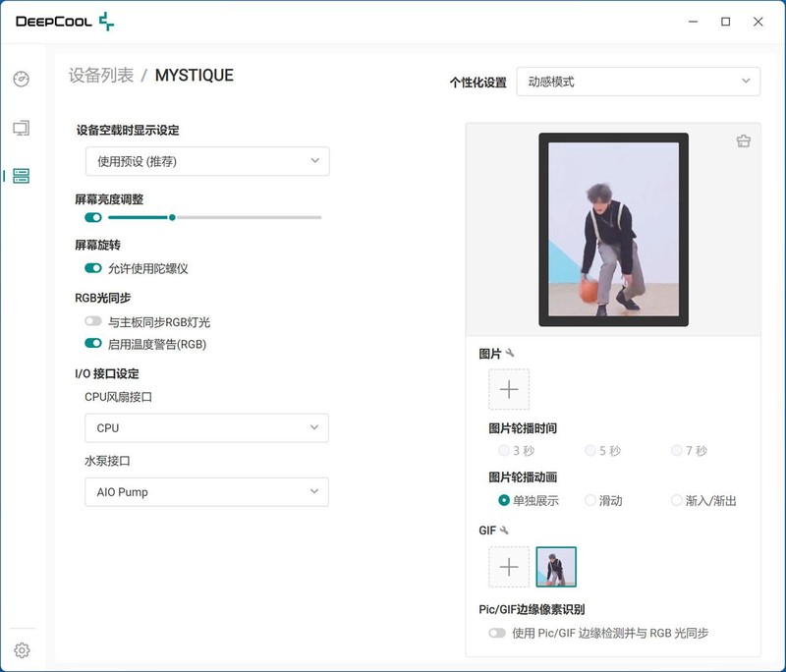Delete the preview media via trash icon
This screenshot has height=672, width=786.
click(744, 140)
